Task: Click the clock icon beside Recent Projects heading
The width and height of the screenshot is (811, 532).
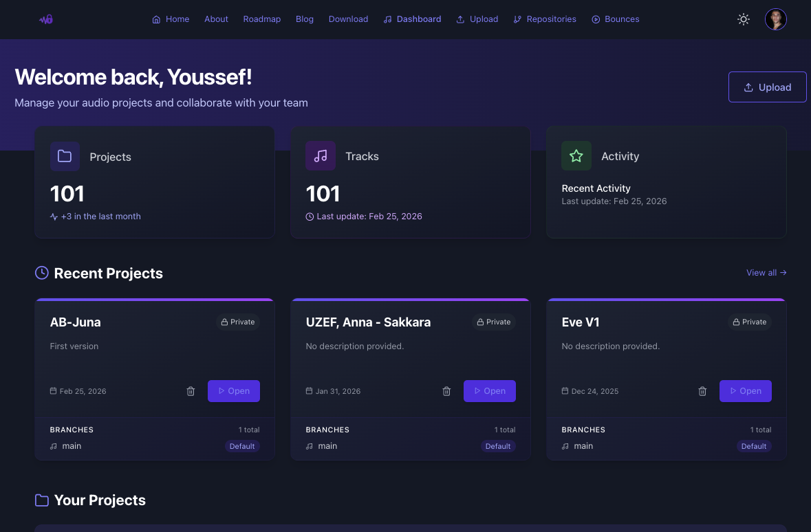Action: tap(41, 273)
